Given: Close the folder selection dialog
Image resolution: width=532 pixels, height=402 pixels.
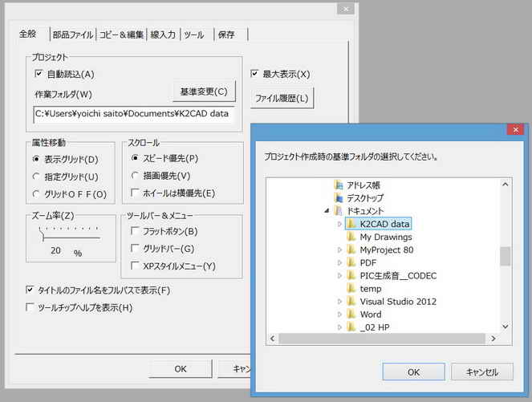Looking at the screenshot, I should click(515, 130).
